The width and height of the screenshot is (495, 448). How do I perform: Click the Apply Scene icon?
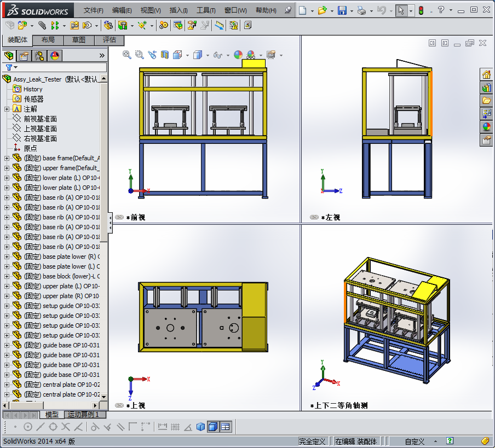pos(251,55)
